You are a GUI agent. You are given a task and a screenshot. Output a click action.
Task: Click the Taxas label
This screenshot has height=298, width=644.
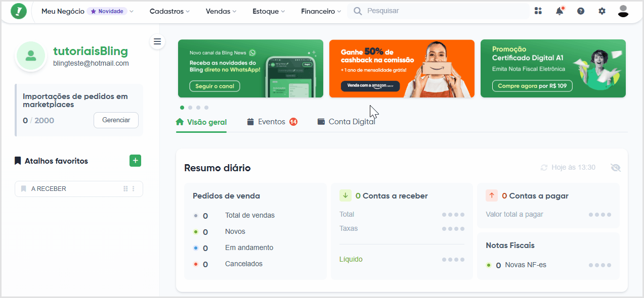pos(349,228)
